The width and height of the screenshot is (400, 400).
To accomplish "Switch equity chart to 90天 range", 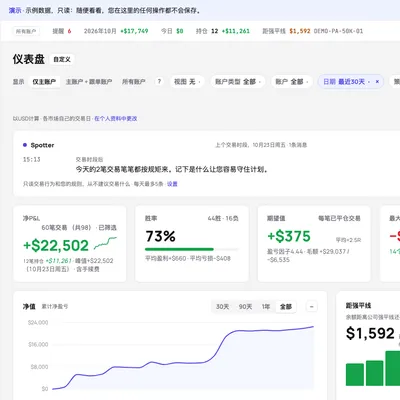I will [245, 307].
